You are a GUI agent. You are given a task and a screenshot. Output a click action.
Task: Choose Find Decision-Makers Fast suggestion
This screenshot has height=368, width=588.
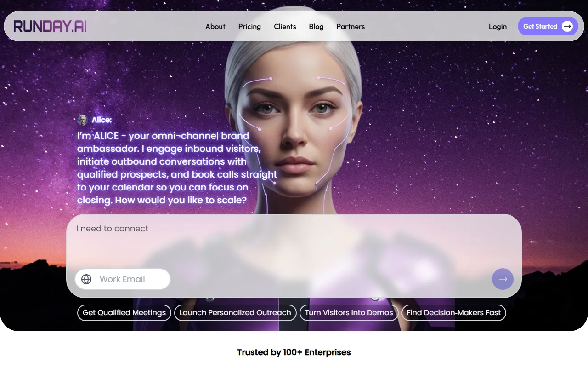point(453,313)
